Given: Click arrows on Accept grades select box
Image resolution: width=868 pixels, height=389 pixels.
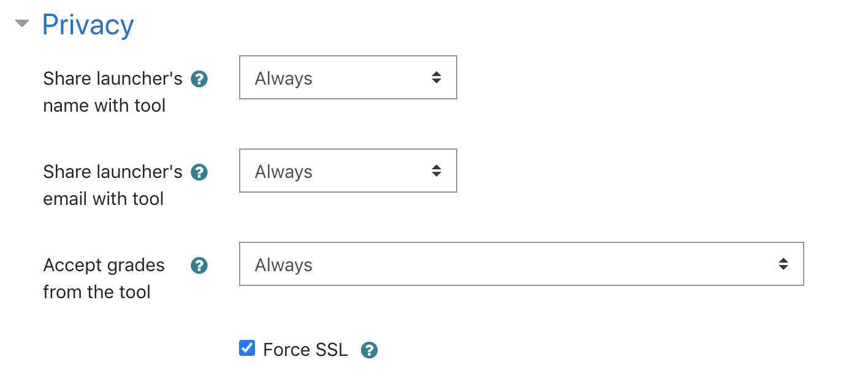Looking at the screenshot, I should (783, 264).
